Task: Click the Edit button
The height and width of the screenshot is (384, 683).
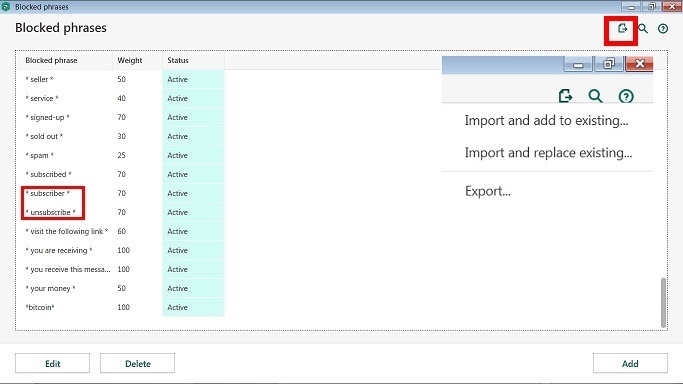Action: click(52, 363)
